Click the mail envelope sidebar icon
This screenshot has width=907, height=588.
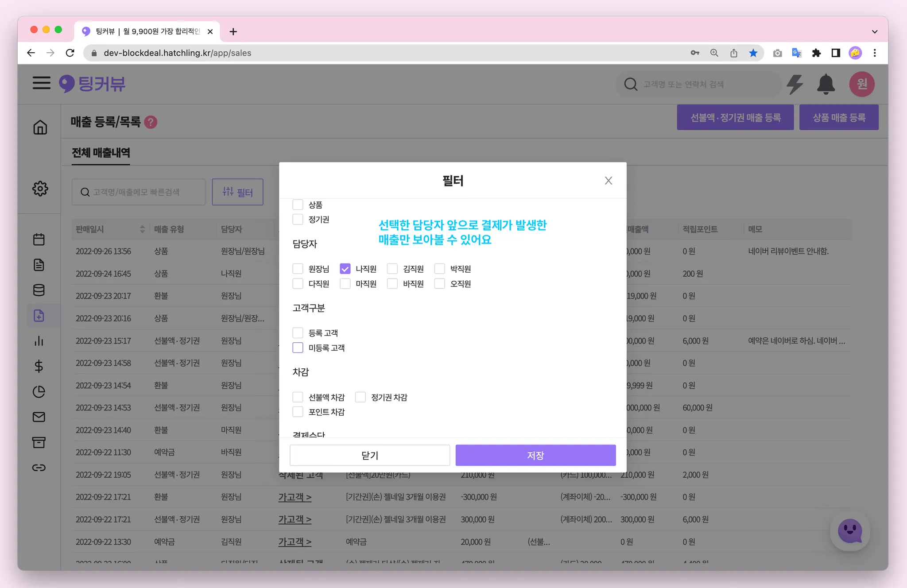click(x=39, y=417)
